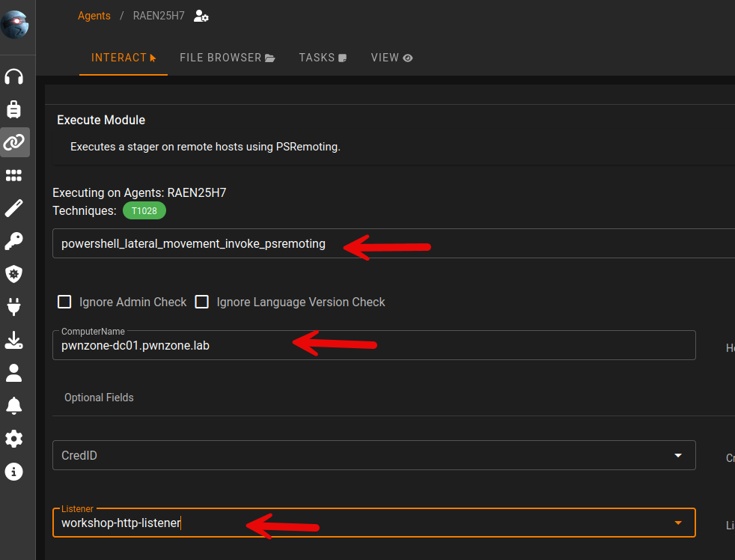Switch to the Tasks tab
This screenshot has height=560, width=735.
[323, 58]
